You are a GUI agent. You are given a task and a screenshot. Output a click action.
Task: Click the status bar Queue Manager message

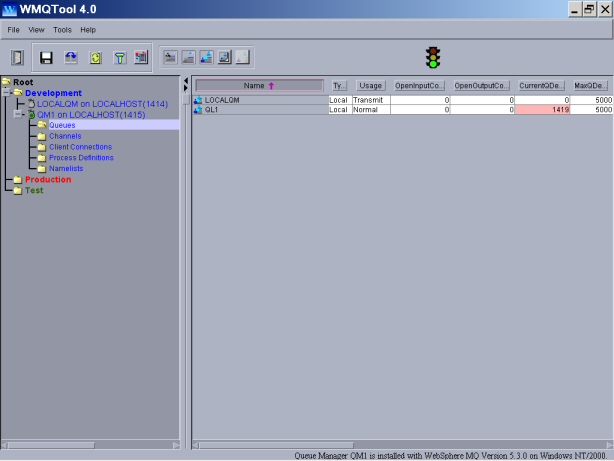click(450, 456)
